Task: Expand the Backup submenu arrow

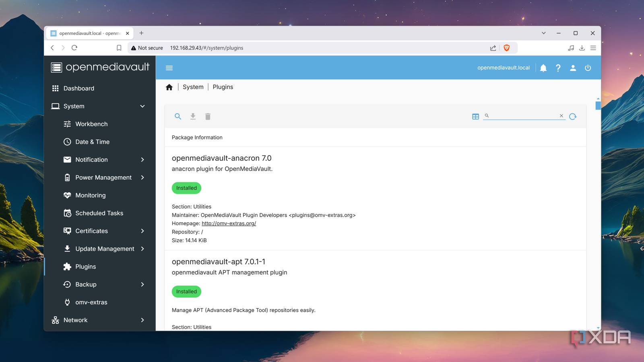Action: click(142, 284)
